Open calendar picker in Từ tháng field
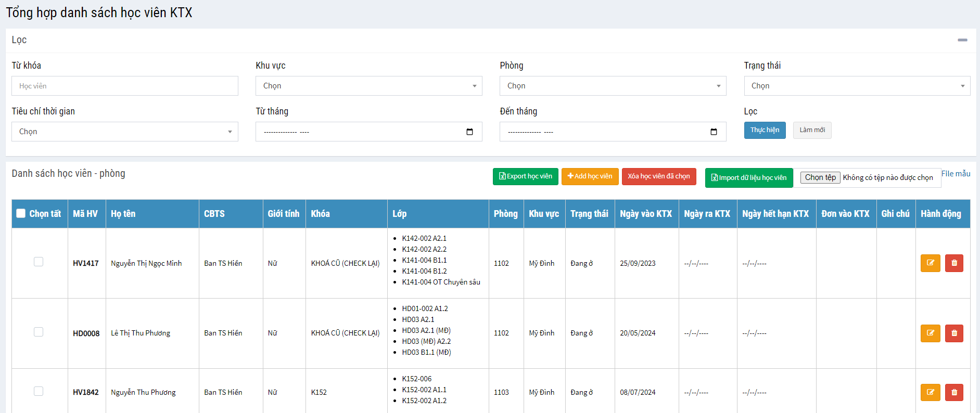 [469, 132]
